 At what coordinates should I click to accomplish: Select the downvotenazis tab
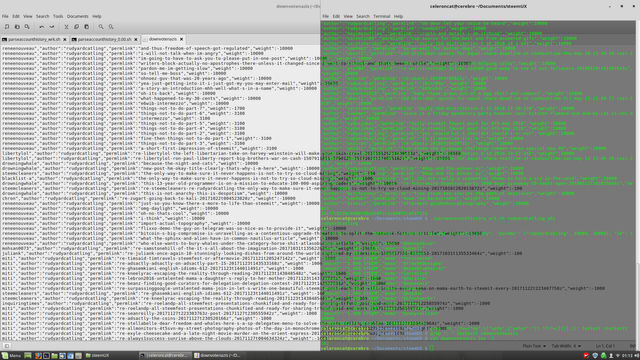click(x=163, y=39)
